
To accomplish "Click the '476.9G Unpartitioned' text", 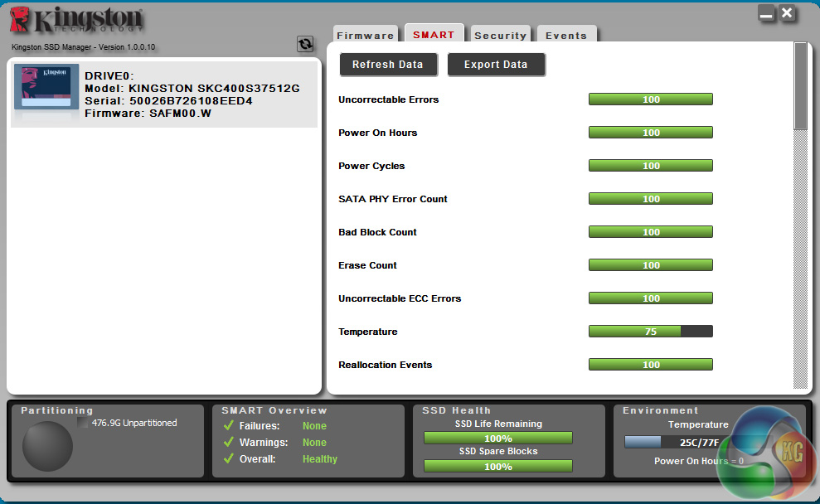I will 134,423.
